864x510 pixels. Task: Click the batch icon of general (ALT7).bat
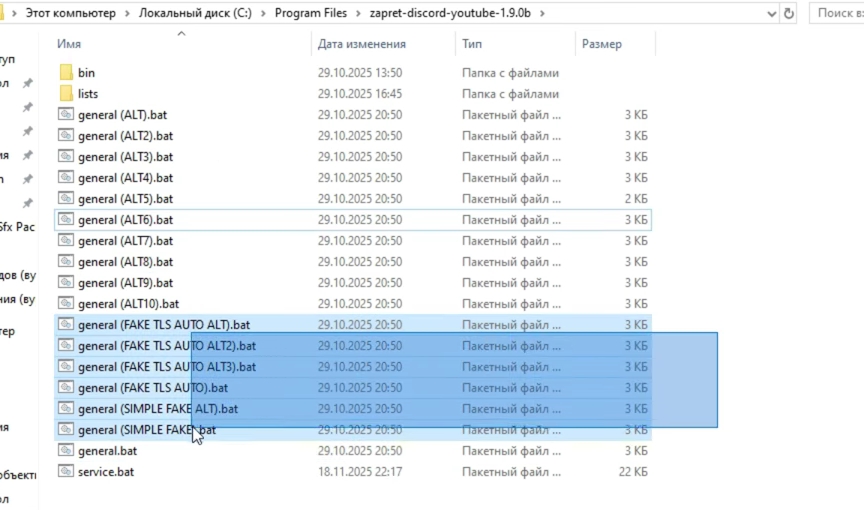(66, 240)
